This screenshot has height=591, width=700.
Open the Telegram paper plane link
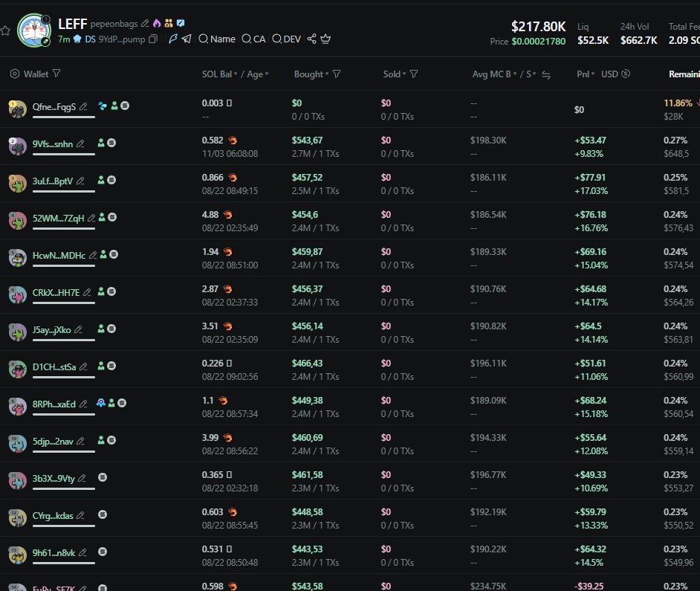click(x=187, y=39)
